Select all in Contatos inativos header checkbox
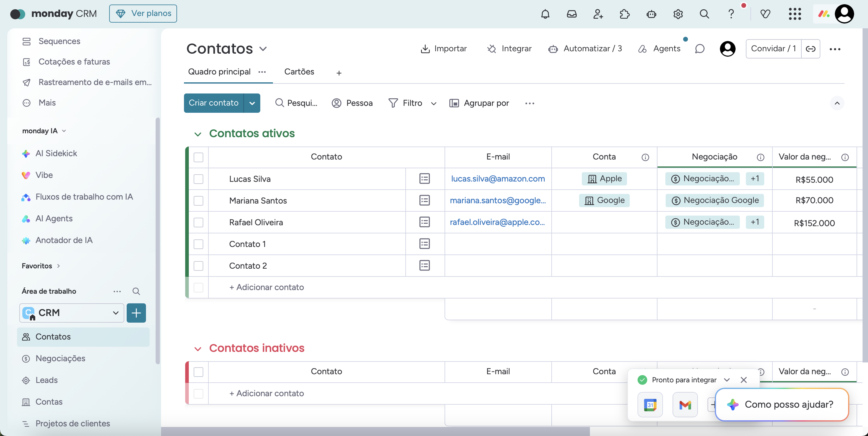The image size is (868, 436). coord(198,372)
